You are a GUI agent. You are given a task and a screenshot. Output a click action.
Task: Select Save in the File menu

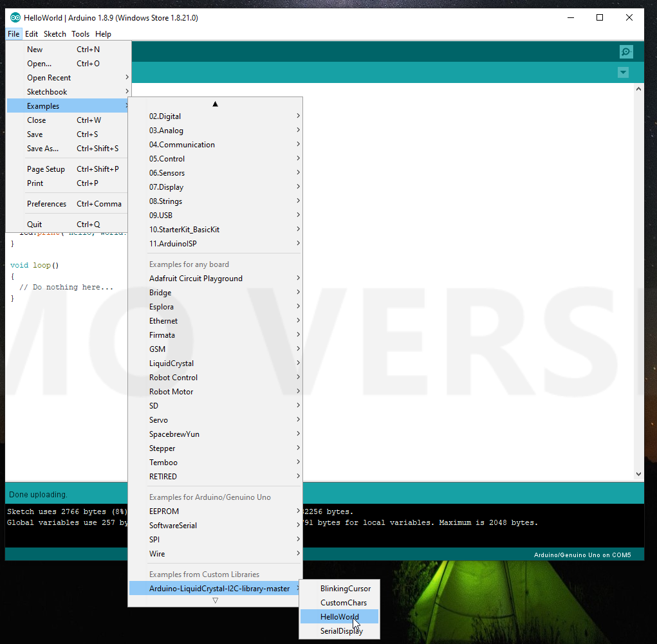[68, 134]
